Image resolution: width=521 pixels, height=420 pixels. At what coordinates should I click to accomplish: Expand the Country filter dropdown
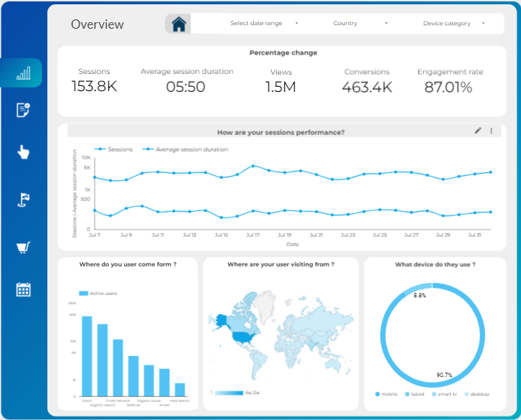pyautogui.click(x=360, y=23)
